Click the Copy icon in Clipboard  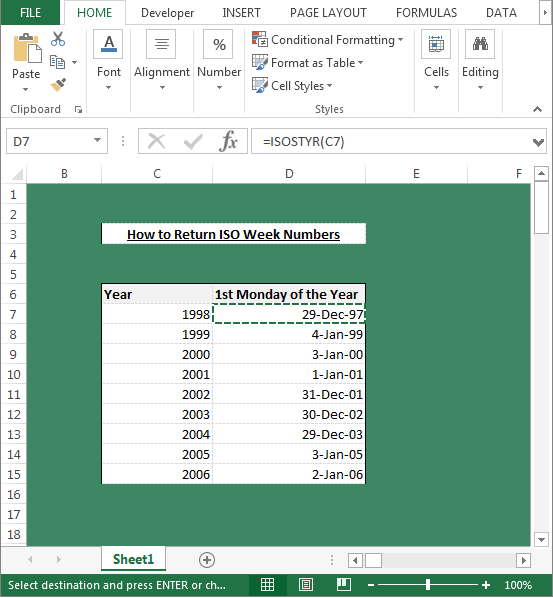(58, 62)
